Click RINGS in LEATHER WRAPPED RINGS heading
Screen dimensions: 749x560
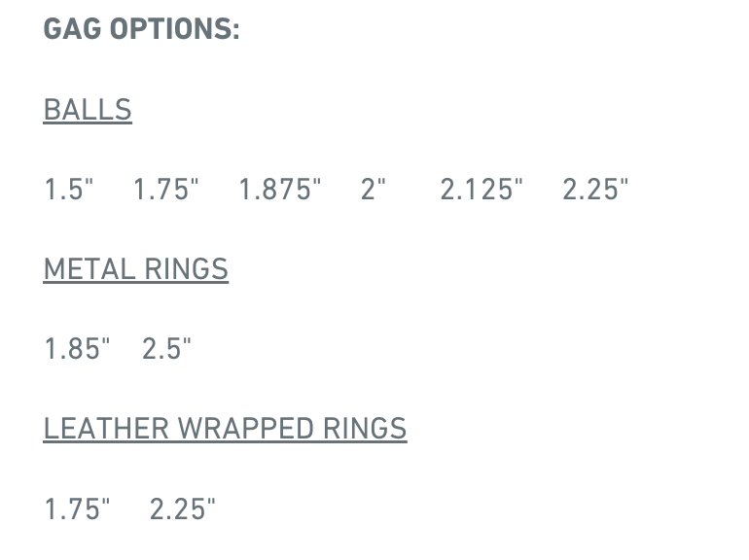(365, 428)
